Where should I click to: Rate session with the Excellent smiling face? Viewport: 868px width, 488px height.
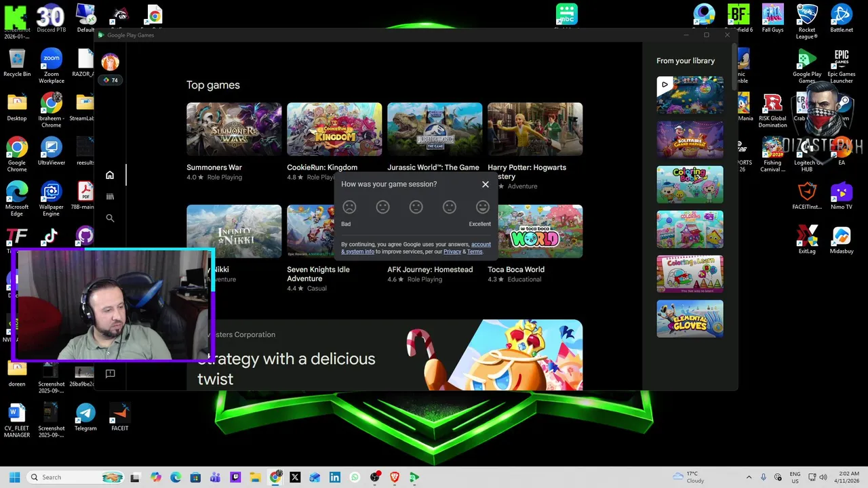click(482, 207)
